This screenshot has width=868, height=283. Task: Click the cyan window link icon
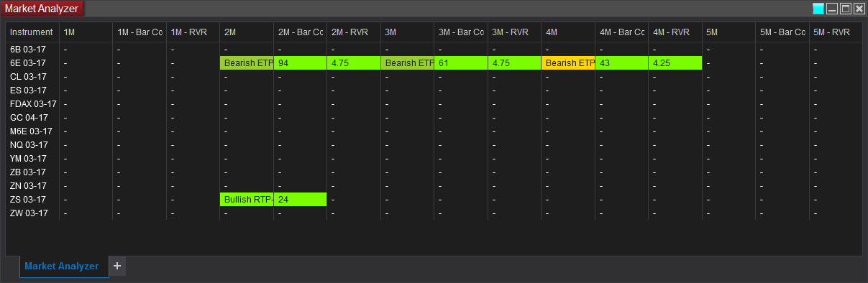click(x=818, y=9)
